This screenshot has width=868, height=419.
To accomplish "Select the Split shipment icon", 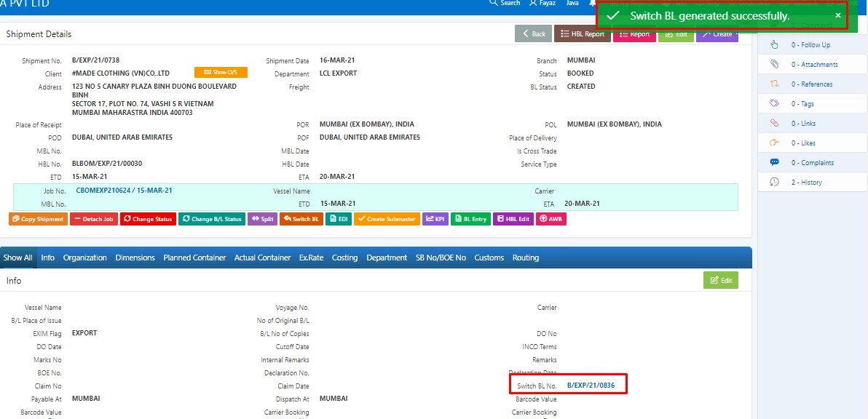I will click(x=262, y=218).
